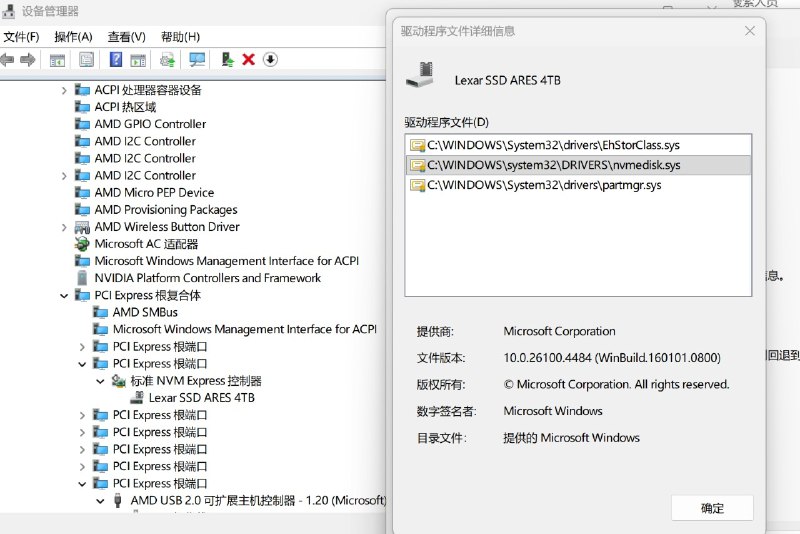Open the 帮助(H) menu
This screenshot has width=800, height=534.
(181, 37)
